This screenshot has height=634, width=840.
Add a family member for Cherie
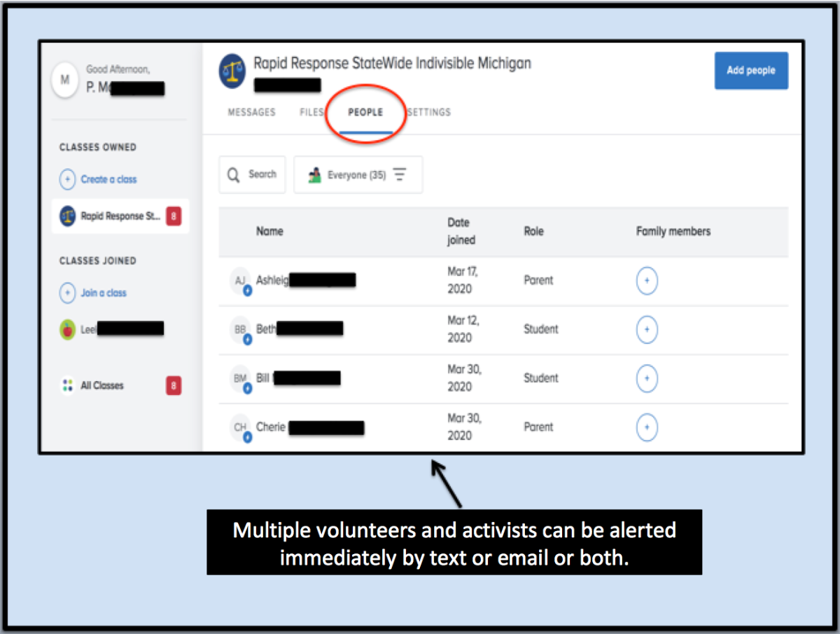point(647,427)
